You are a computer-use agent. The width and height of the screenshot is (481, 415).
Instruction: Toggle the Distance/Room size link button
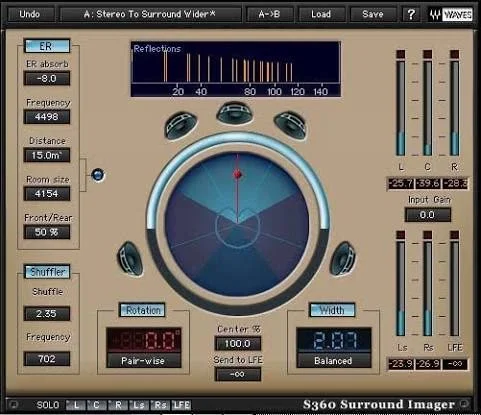point(98,175)
